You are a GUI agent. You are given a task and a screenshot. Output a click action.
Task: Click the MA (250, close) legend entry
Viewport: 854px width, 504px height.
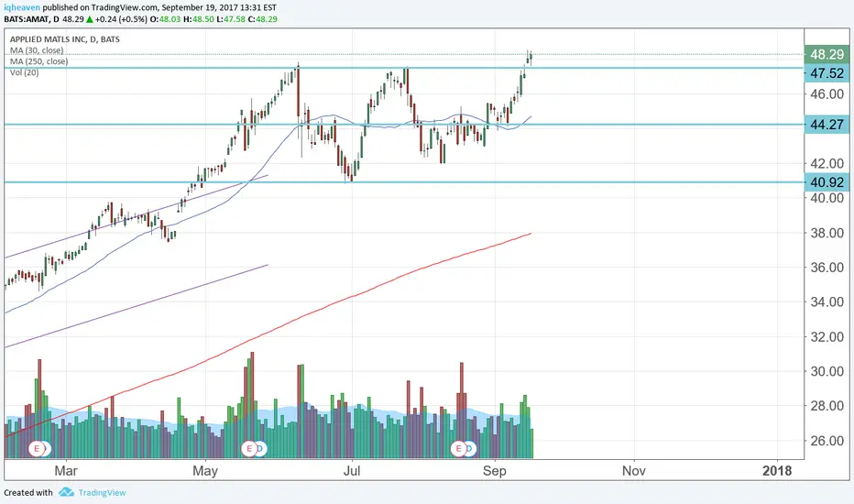point(38,61)
